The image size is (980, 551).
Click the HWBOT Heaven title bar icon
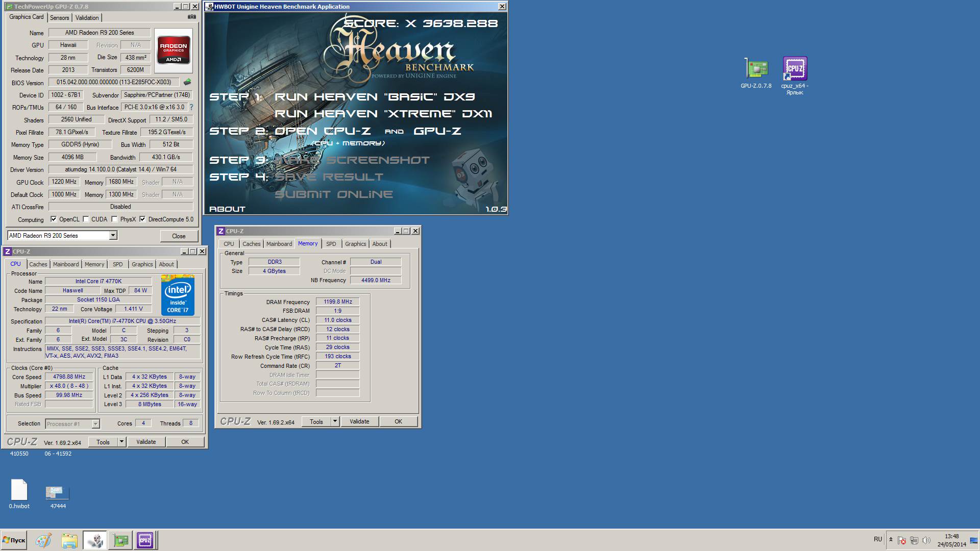pyautogui.click(x=209, y=7)
